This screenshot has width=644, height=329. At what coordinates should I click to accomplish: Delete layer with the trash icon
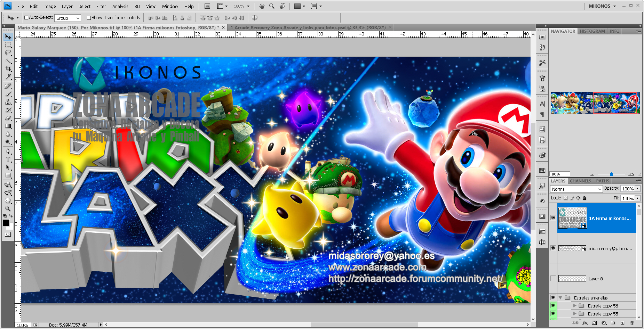pyautogui.click(x=632, y=323)
